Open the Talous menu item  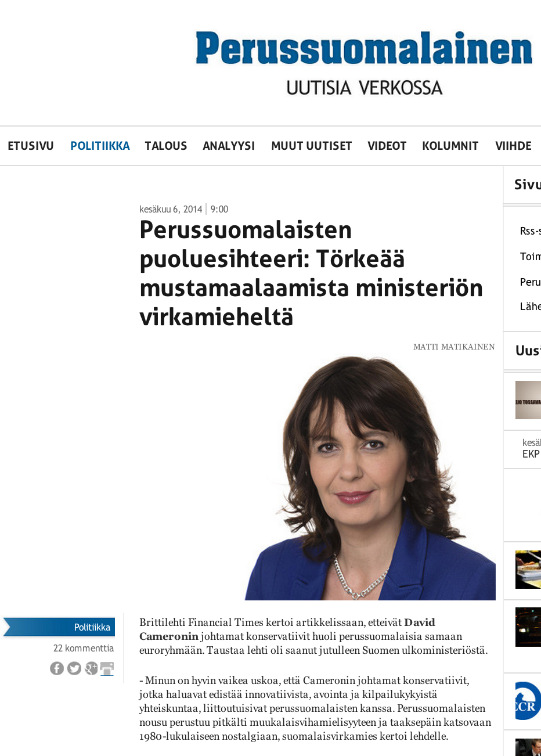point(166,146)
